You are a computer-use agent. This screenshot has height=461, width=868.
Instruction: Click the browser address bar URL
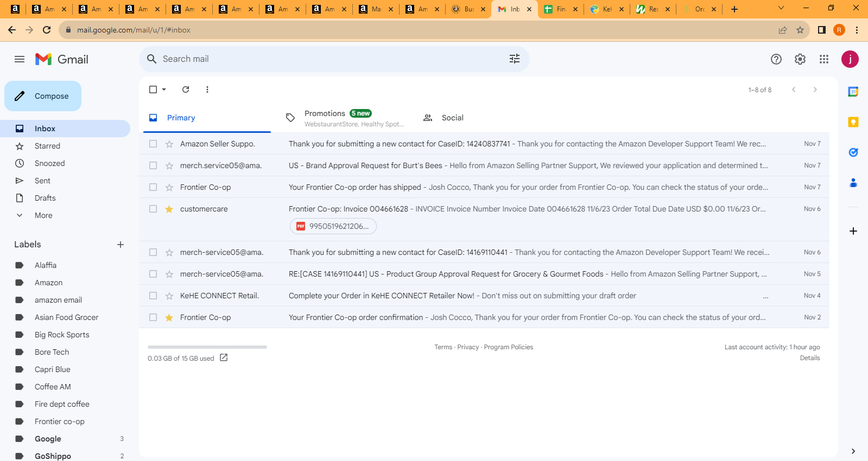(134, 30)
